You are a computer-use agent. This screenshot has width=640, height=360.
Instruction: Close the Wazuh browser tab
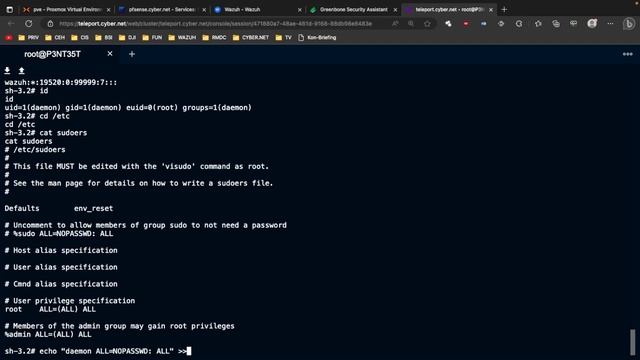(300, 9)
